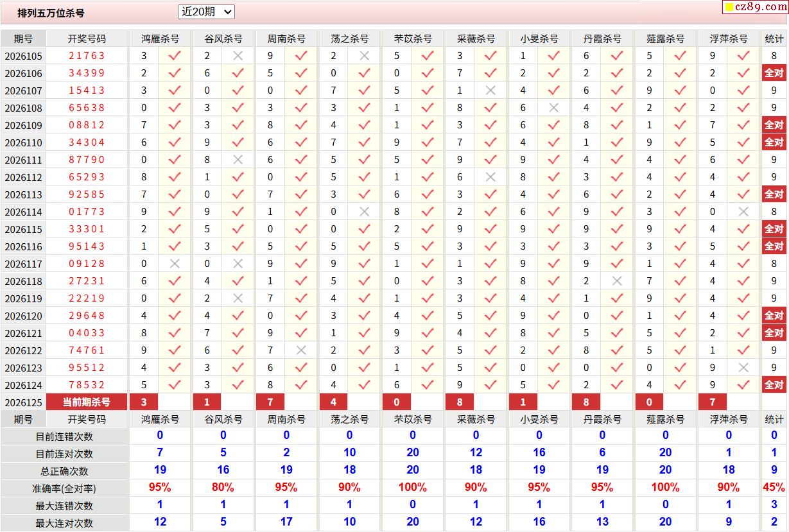Click the cz89.com site logo
The height and width of the screenshot is (532, 789).
pos(754,7)
